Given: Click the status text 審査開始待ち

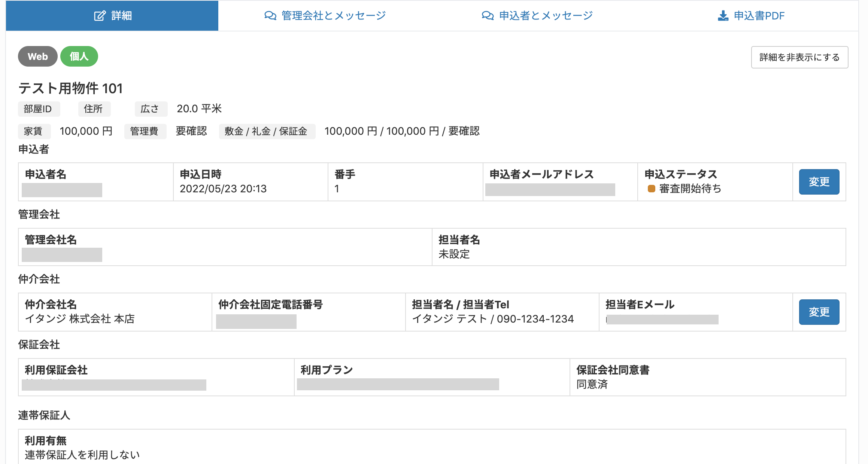Looking at the screenshot, I should pos(690,189).
